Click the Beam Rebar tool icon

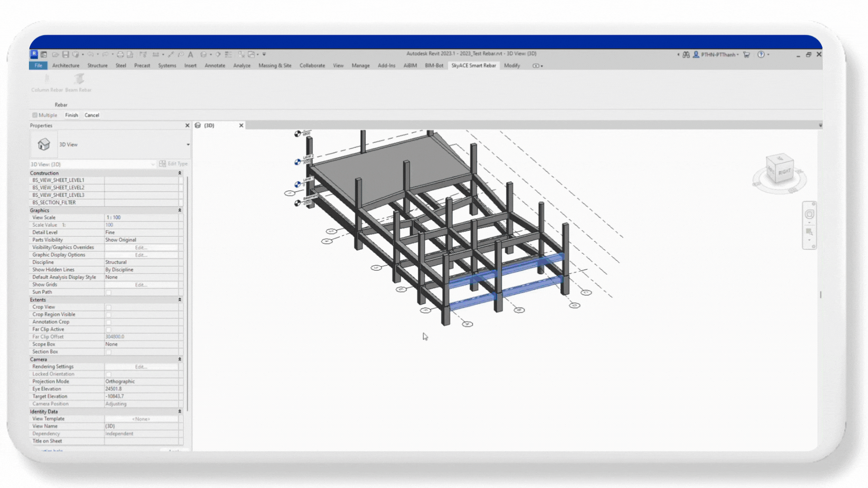coord(79,79)
